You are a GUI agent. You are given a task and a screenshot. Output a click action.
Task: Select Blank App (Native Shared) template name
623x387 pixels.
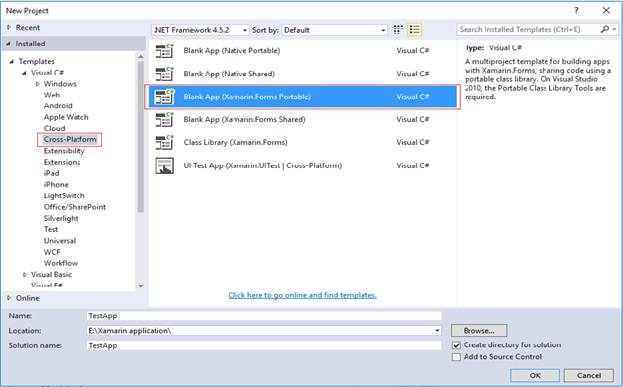tap(229, 74)
